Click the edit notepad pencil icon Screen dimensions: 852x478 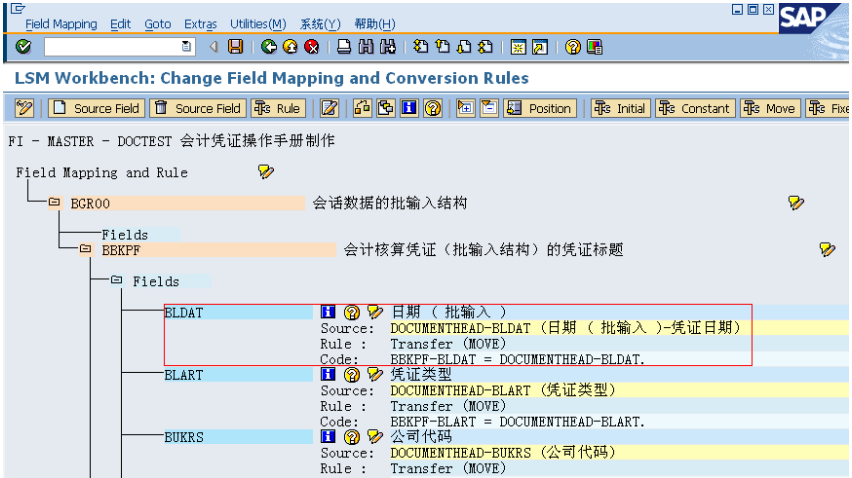(x=329, y=108)
